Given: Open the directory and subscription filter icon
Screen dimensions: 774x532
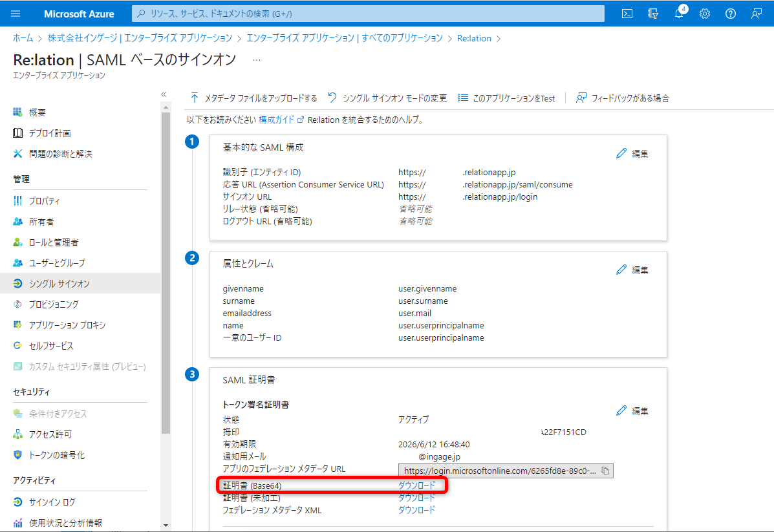Looking at the screenshot, I should pyautogui.click(x=653, y=14).
